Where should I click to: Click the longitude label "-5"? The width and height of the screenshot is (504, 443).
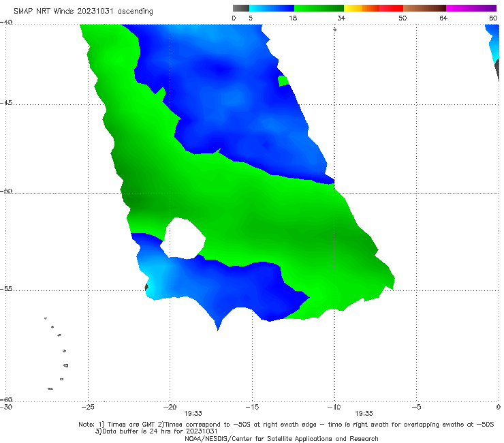(x=416, y=407)
